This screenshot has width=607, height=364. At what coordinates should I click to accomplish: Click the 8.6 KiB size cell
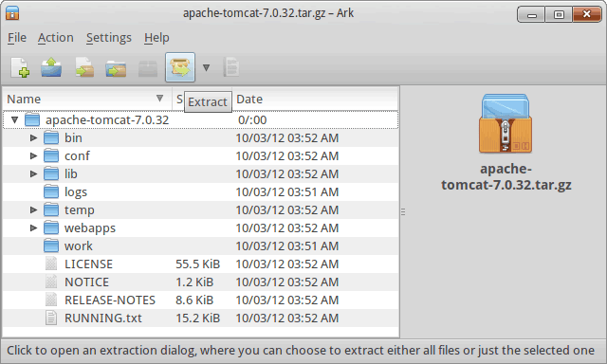click(194, 300)
